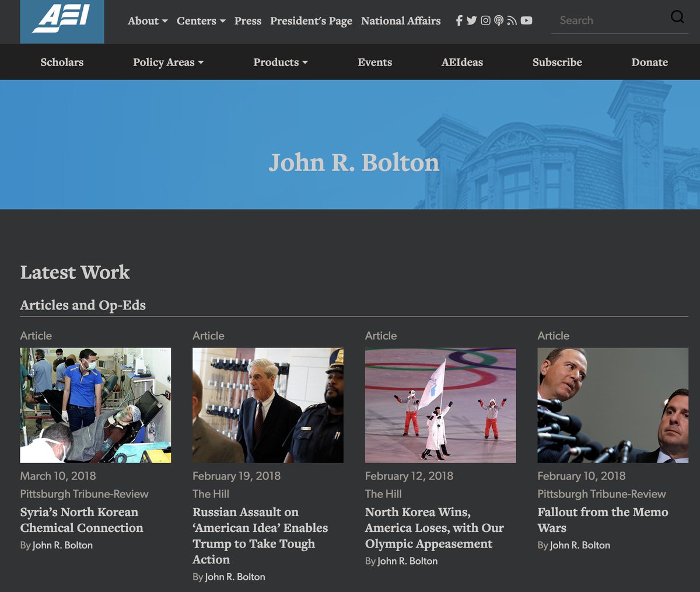Click John R. Bolton byline under Syria article

[x=62, y=545]
